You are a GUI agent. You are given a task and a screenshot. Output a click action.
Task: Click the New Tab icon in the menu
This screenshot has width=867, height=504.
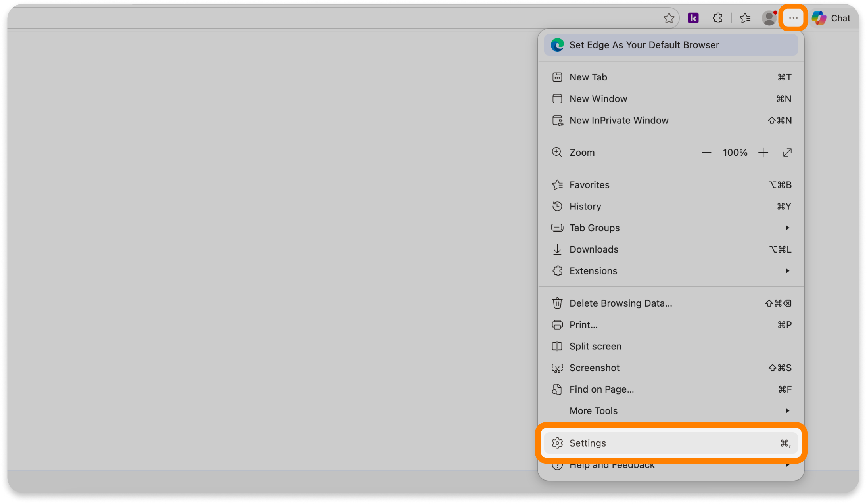coord(557,77)
